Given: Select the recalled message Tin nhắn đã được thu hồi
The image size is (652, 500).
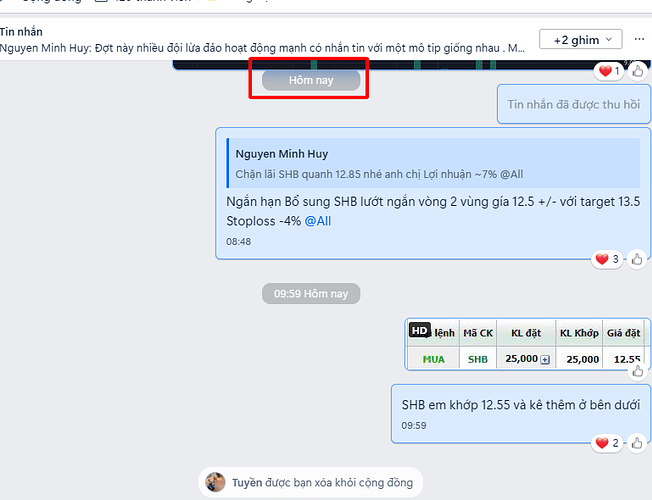Looking at the screenshot, I should pos(574,104).
